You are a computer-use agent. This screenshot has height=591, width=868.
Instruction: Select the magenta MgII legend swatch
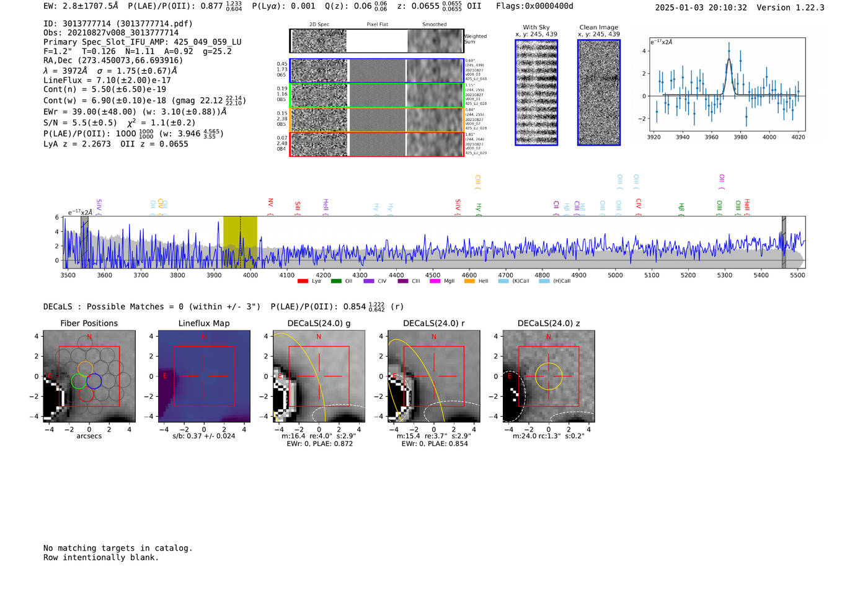(x=435, y=281)
